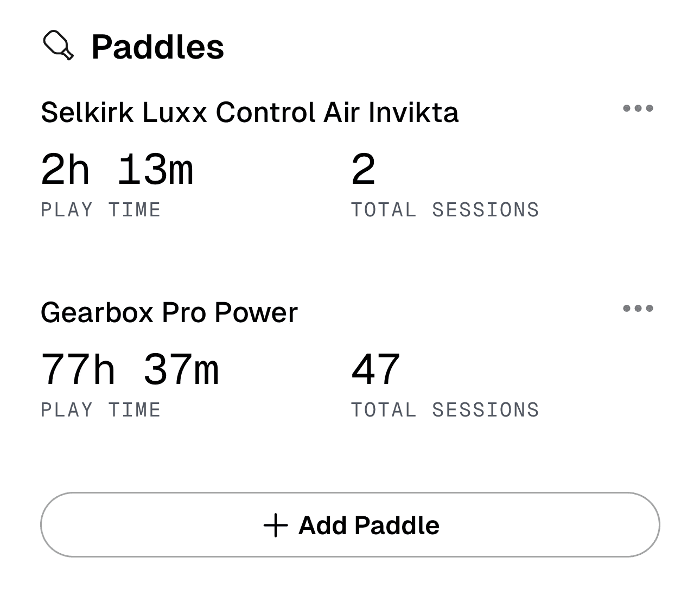Click the 37m minutes value
Screen dimensions: 700x596
point(181,370)
